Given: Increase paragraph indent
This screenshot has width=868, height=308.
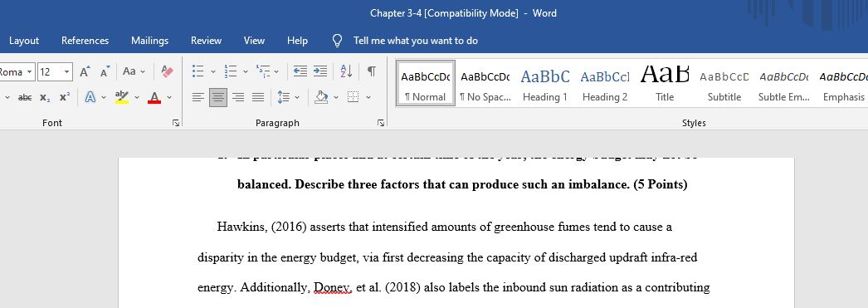Looking at the screenshot, I should pyautogui.click(x=320, y=71).
